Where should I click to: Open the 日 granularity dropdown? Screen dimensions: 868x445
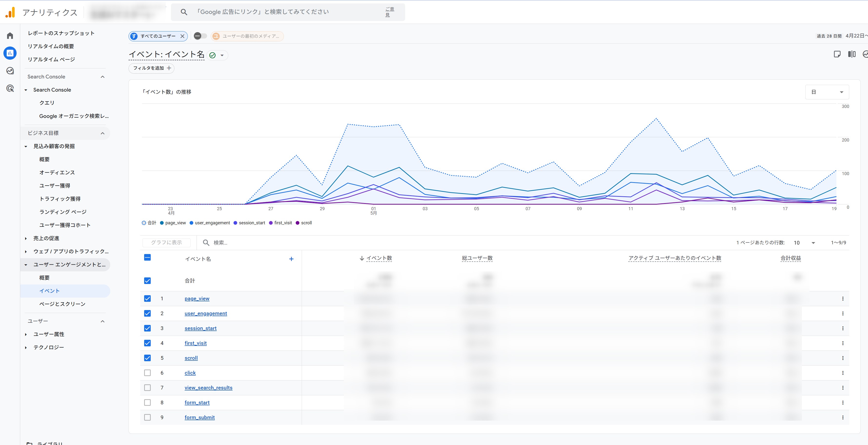point(827,92)
